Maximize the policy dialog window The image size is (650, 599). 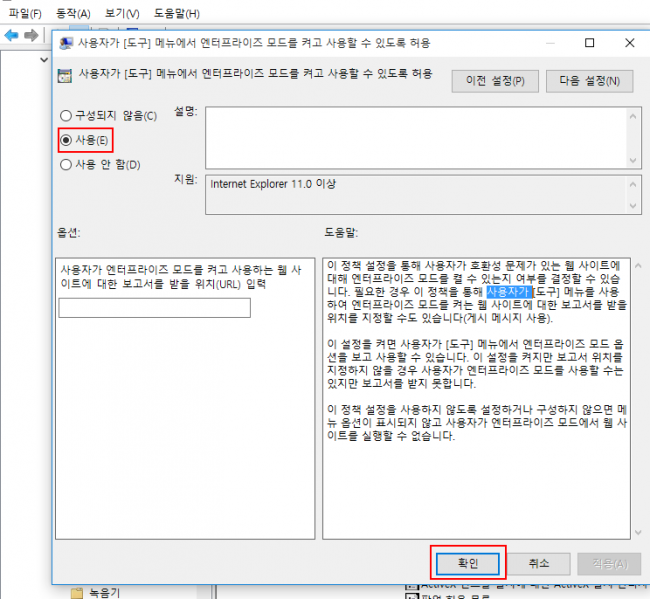589,43
